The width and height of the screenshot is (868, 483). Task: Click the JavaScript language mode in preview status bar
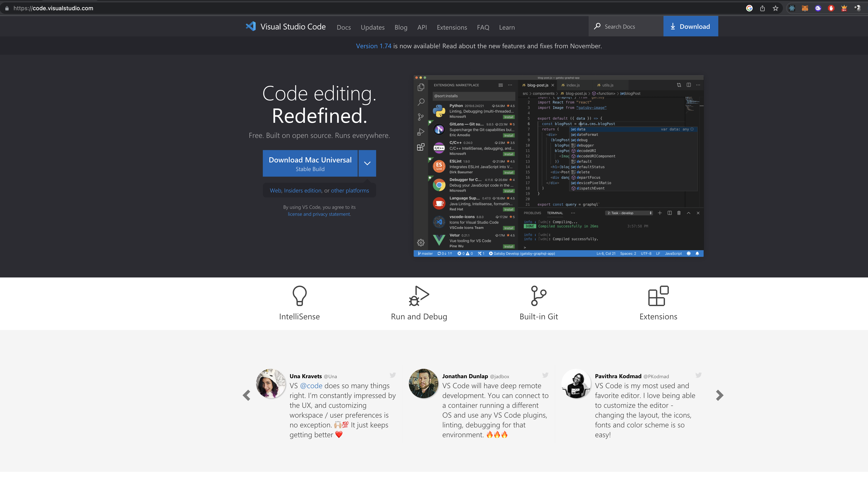[x=673, y=253]
